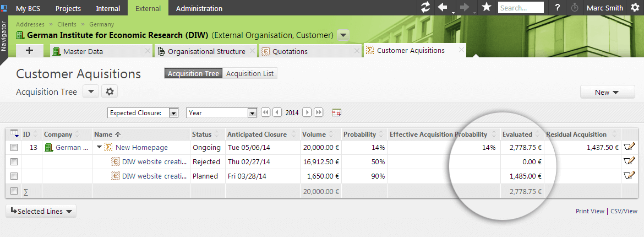The width and height of the screenshot is (644, 237).
Task: Open settings gear next to Marc Smith
Action: pos(635,8)
